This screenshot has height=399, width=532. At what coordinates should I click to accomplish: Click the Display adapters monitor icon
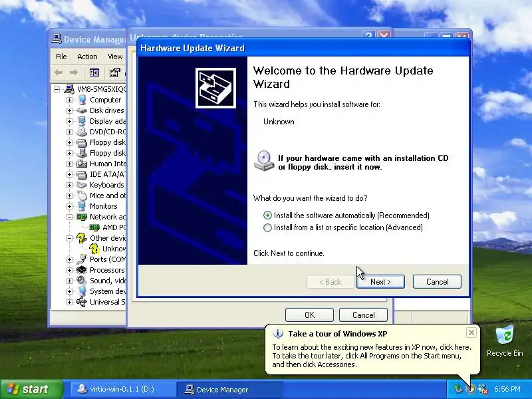pyautogui.click(x=82, y=121)
